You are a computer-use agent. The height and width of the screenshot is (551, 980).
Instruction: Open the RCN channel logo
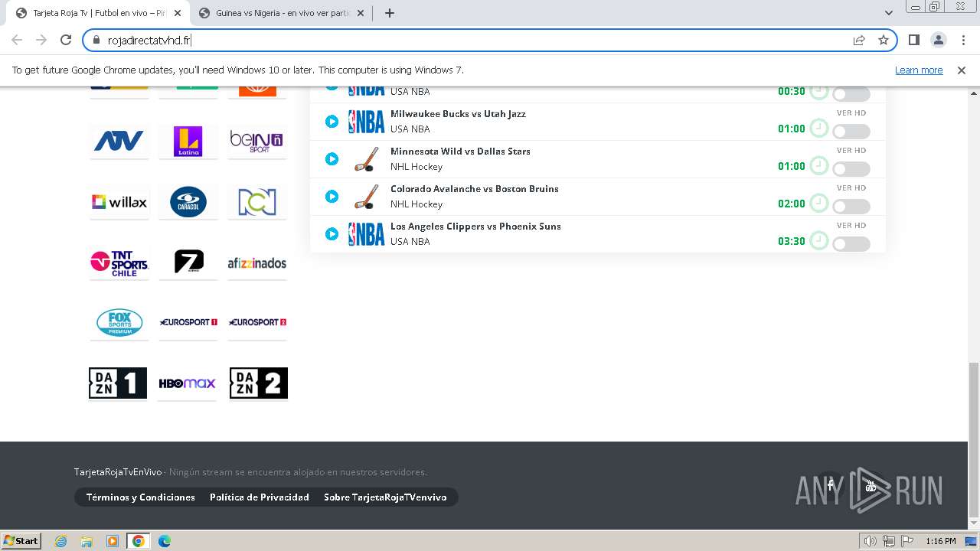(x=257, y=202)
